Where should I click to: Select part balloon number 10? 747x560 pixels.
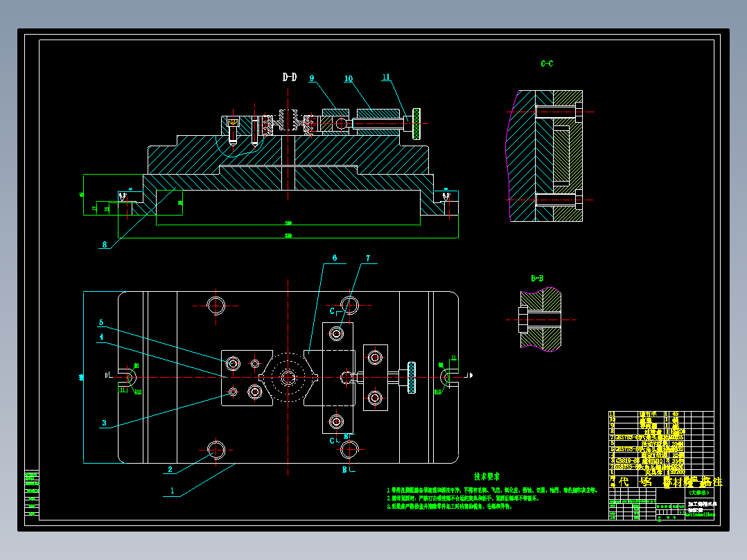(x=349, y=78)
